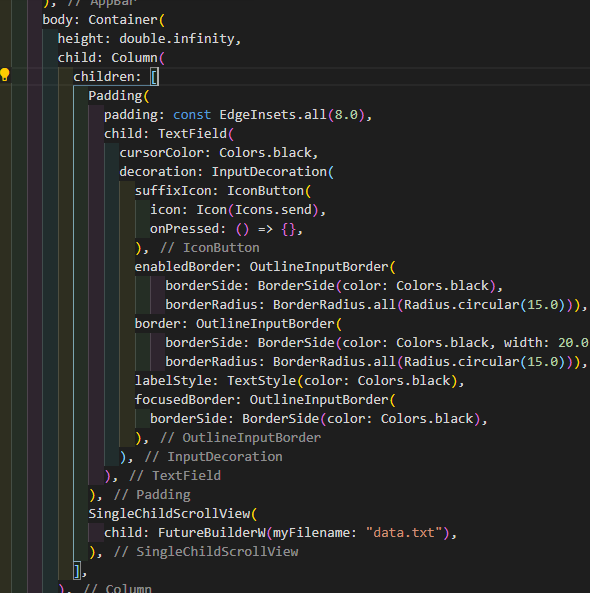Click the '8.0' padding value
Screen dimensions: 590x593
click(346, 115)
